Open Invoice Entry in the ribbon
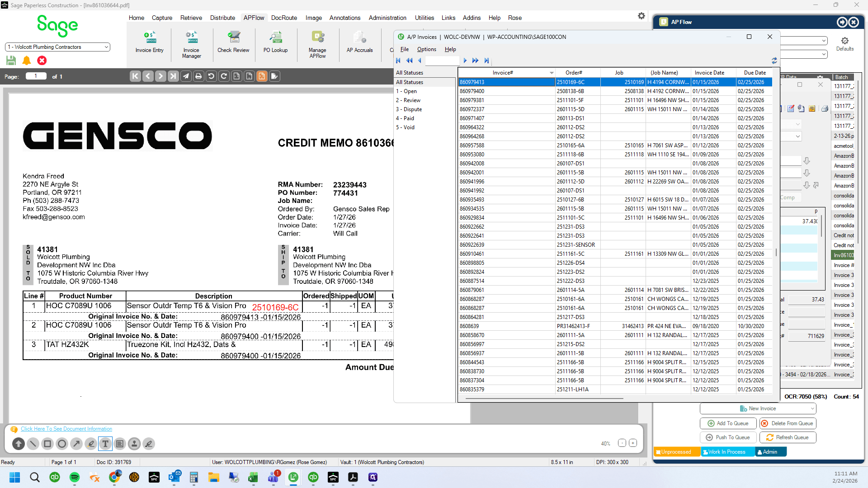Viewport: 868px width, 488px height. coord(150,42)
